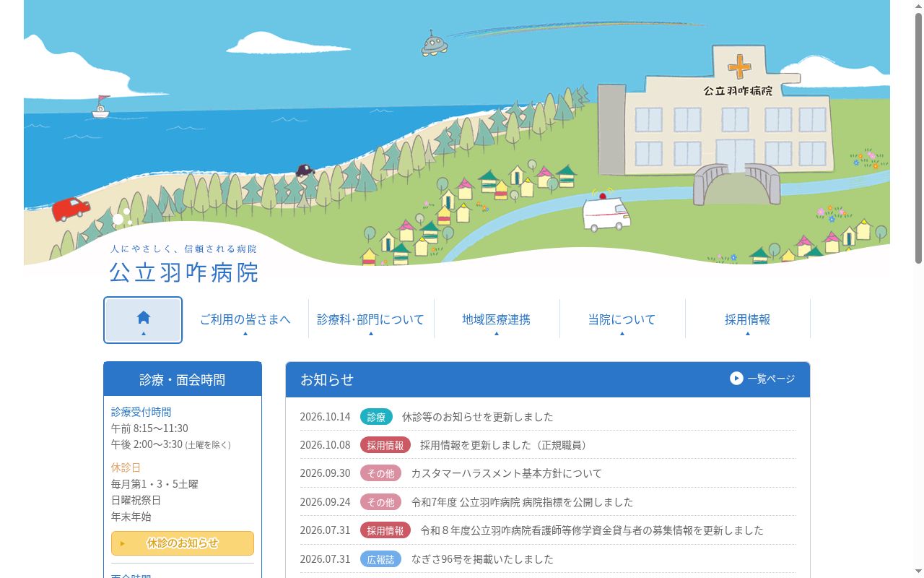This screenshot has height=578, width=924.
Task: Click the date 2026.10.14
Action: [x=326, y=417]
